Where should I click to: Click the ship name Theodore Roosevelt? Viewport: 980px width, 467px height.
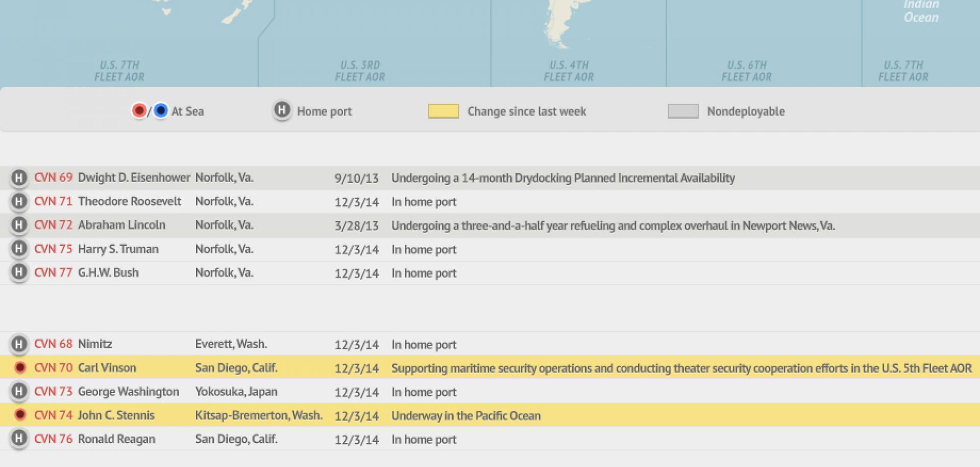click(x=130, y=201)
